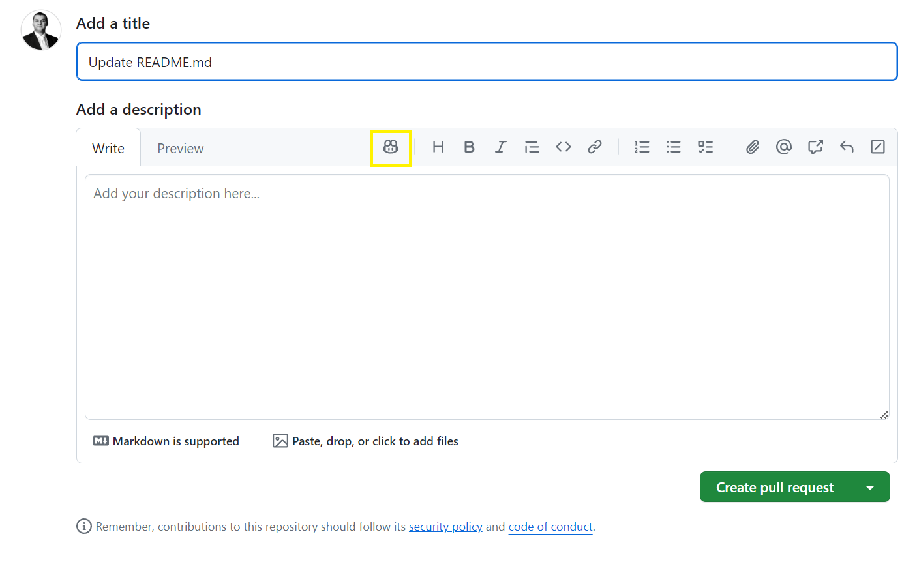Image resolution: width=917 pixels, height=588 pixels.
Task: Select the Write tab
Action: coord(108,149)
